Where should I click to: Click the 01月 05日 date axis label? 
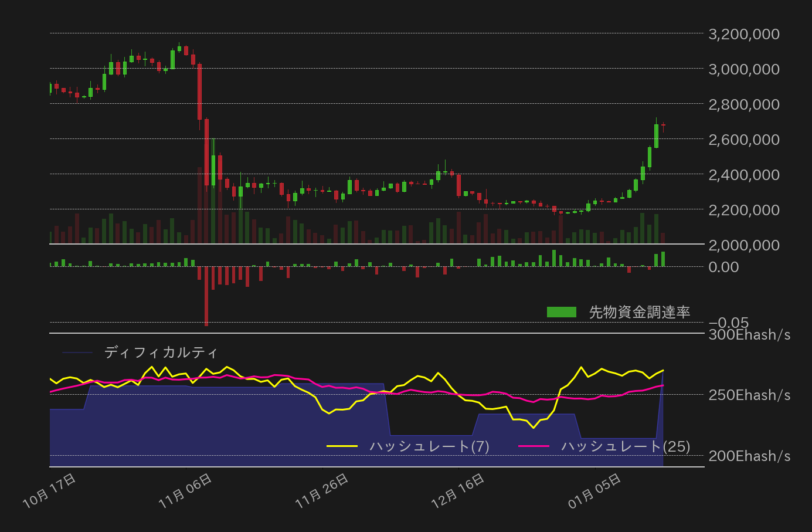click(595, 490)
